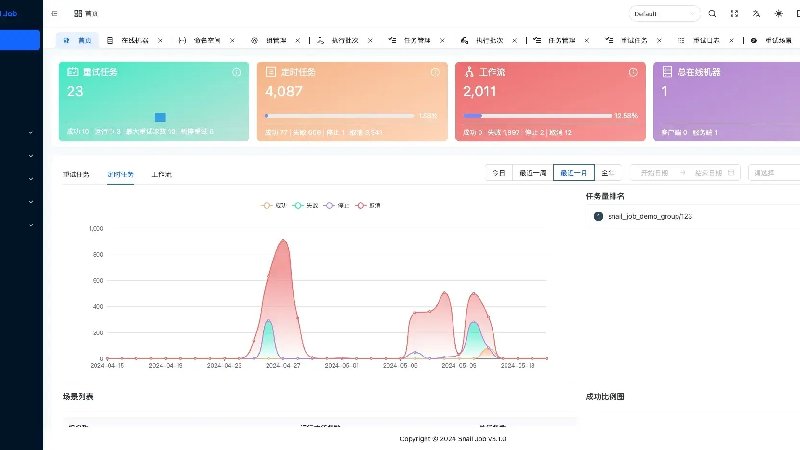
Task: Click the 23 value on 重试任务 card
Action: 75,91
